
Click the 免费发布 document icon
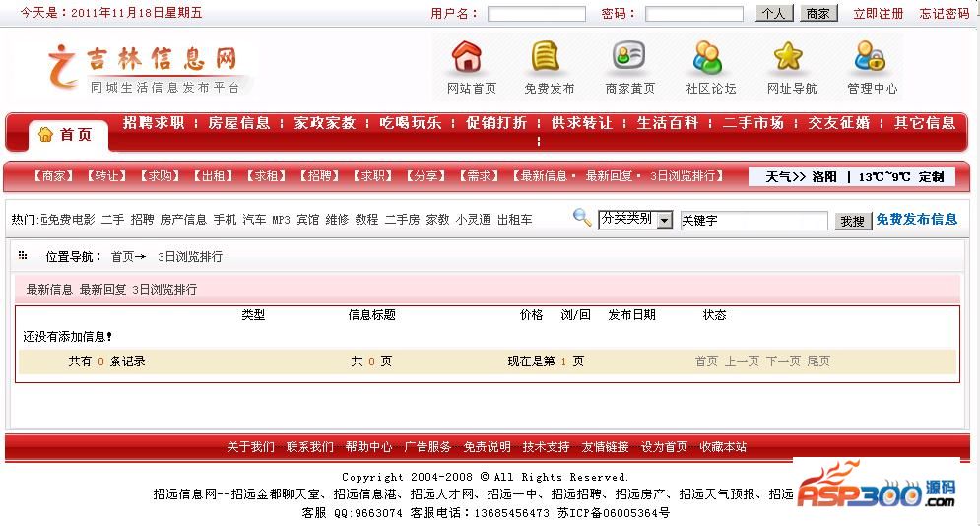(x=545, y=56)
